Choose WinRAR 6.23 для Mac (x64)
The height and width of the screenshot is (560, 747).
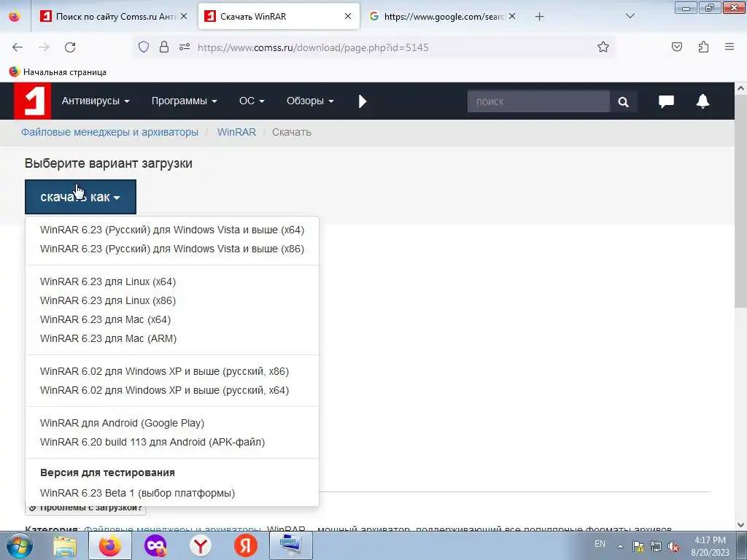pyautogui.click(x=105, y=319)
